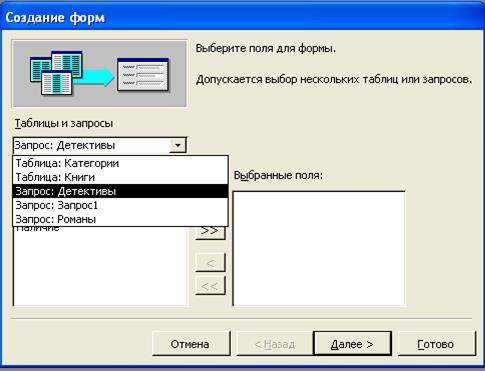Click the Таблицы и запросы label

point(64,124)
